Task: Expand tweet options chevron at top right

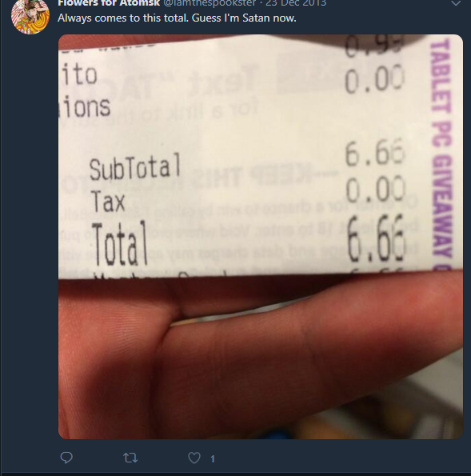Action: [x=456, y=3]
